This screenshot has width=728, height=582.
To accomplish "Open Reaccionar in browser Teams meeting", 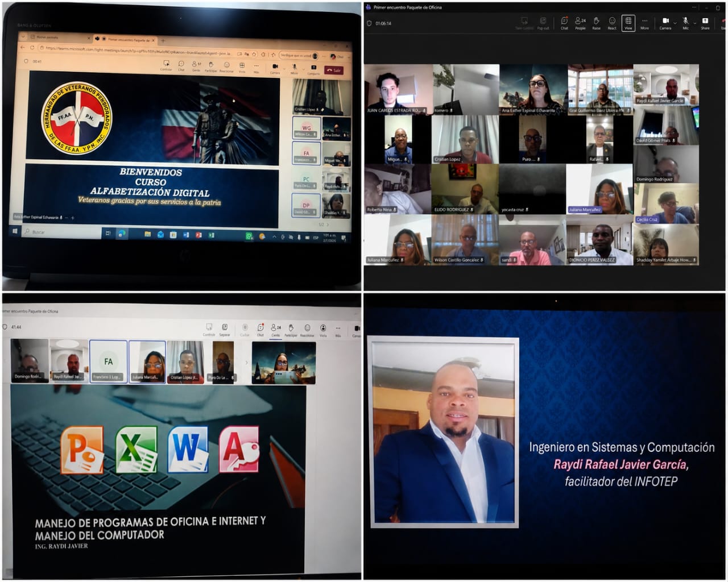I will [226, 67].
